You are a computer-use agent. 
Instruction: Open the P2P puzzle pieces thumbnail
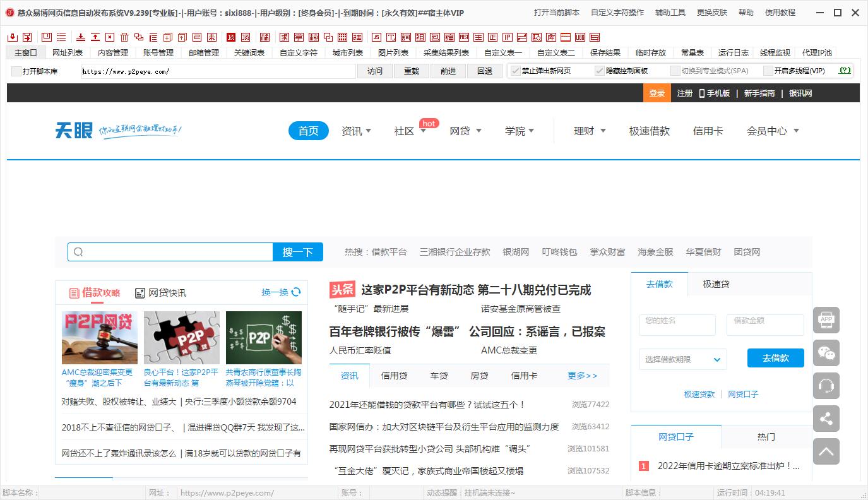[182, 337]
